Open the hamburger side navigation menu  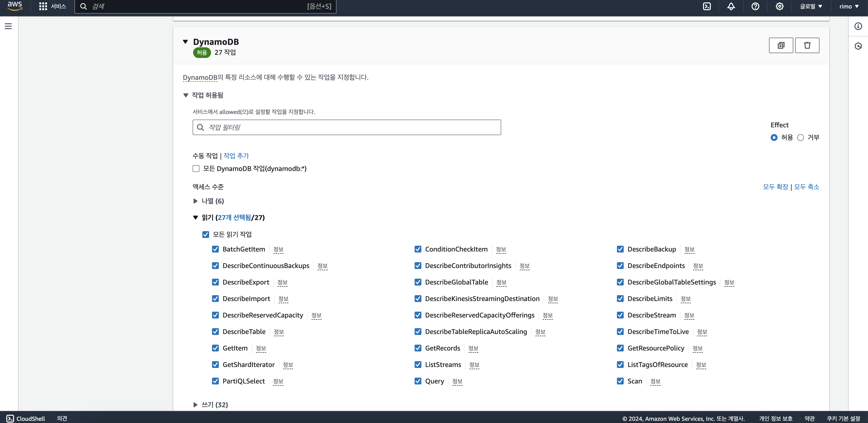[x=8, y=26]
